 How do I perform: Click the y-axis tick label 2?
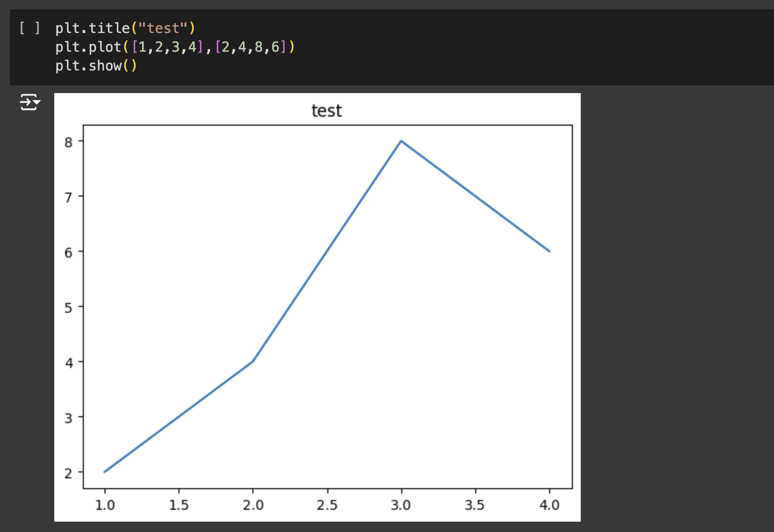tap(69, 473)
